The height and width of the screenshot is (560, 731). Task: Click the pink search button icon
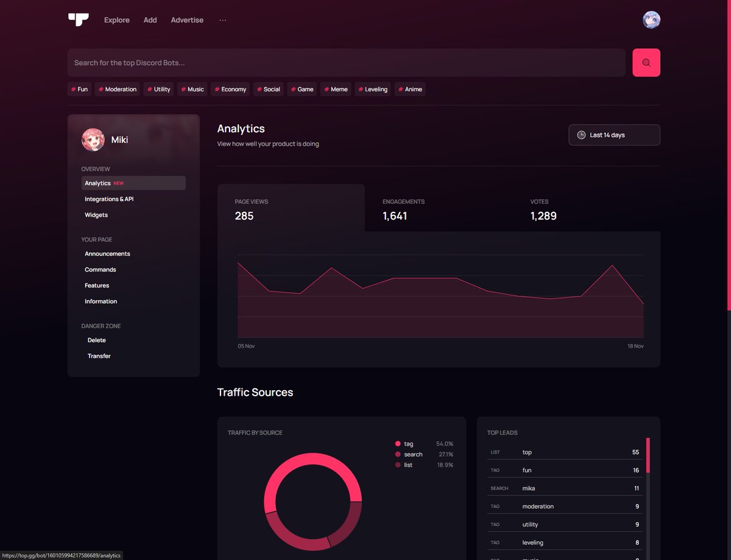646,63
